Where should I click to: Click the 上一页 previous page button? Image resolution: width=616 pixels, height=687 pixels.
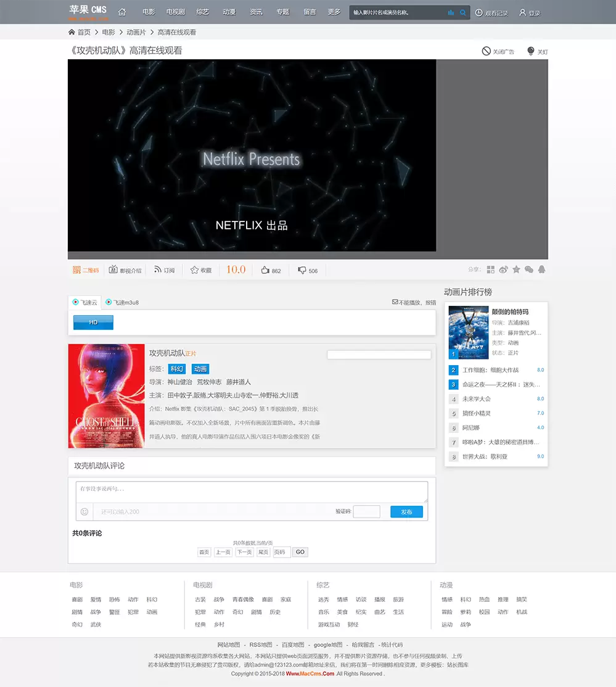[x=223, y=552]
